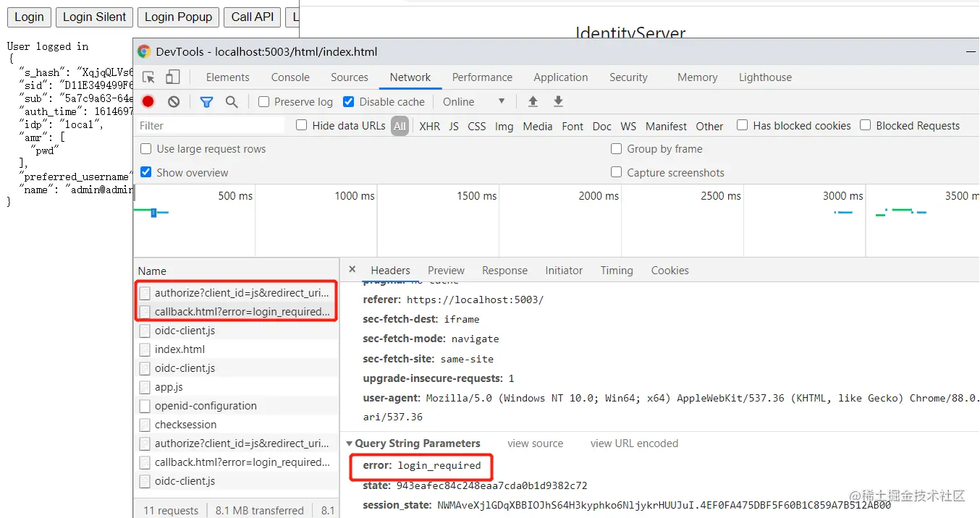Click the network Filter text field
This screenshot has height=518, width=980.
[211, 125]
